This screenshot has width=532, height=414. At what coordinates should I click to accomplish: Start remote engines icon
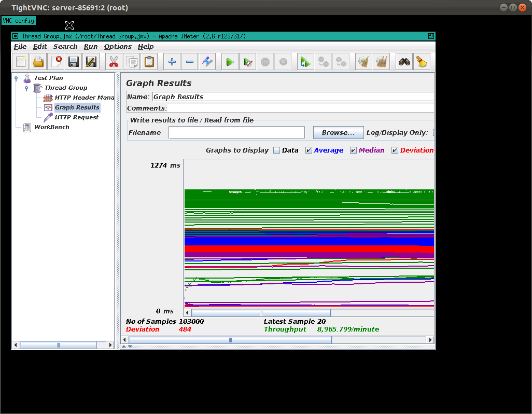[305, 62]
